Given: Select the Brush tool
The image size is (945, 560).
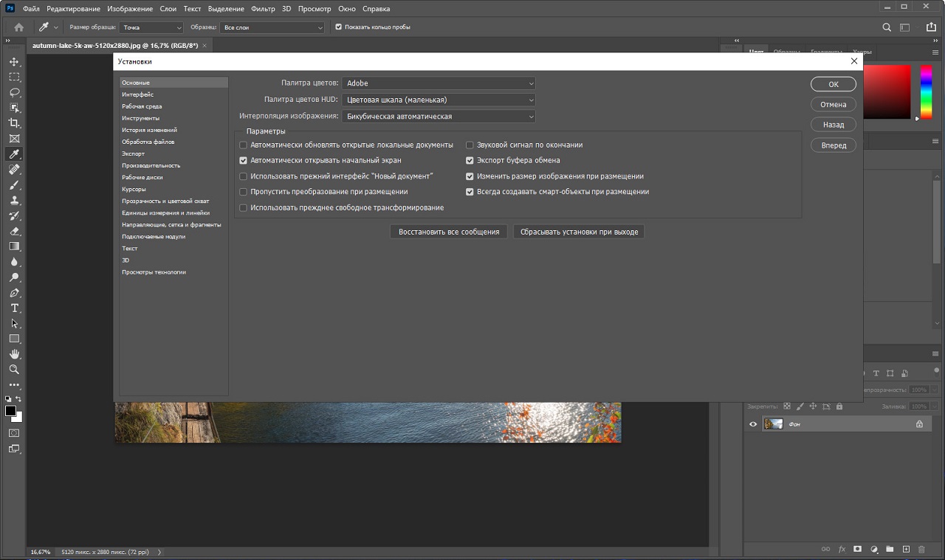Looking at the screenshot, I should [x=14, y=184].
